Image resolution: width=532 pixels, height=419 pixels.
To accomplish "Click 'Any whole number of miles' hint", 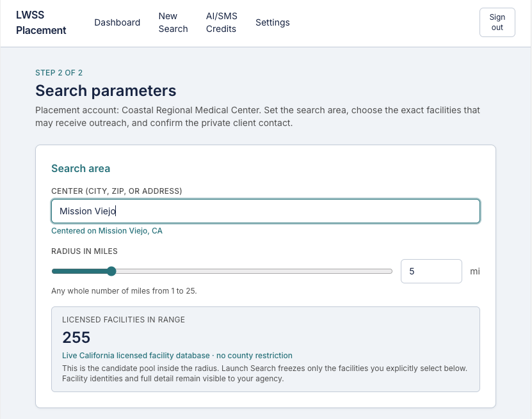I will point(124,291).
